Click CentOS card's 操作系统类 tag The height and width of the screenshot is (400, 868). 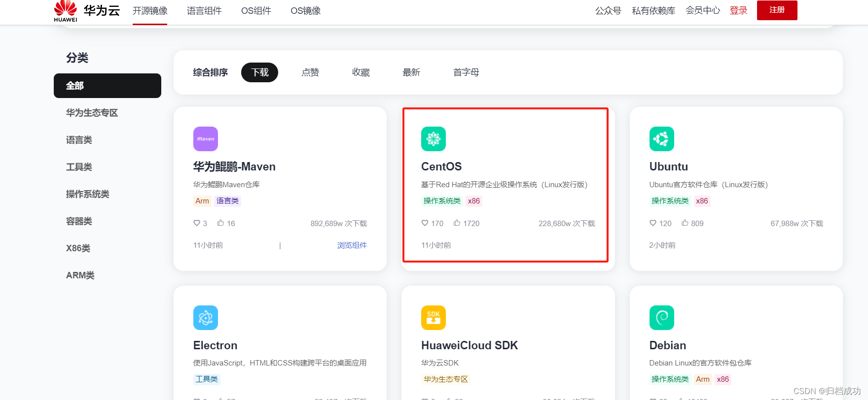tap(442, 201)
